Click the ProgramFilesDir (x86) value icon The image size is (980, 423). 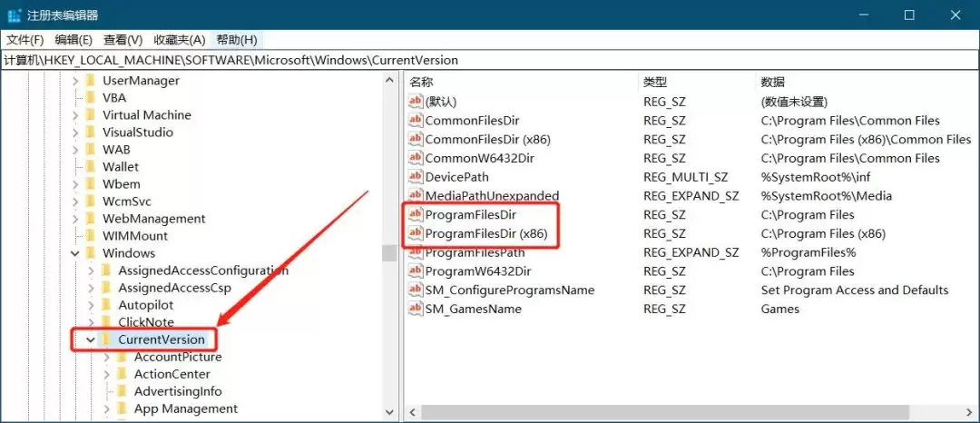416,234
